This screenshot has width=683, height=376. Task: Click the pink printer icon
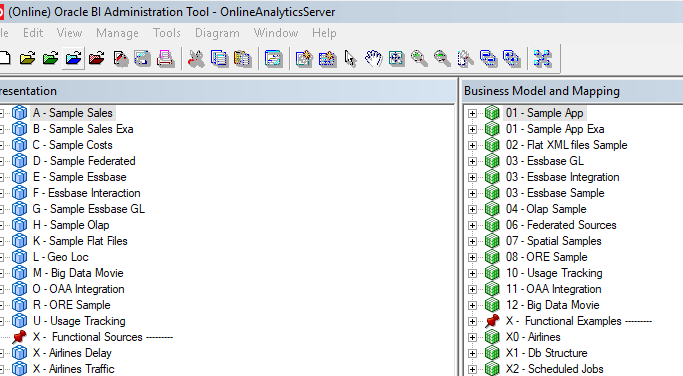(x=166, y=58)
